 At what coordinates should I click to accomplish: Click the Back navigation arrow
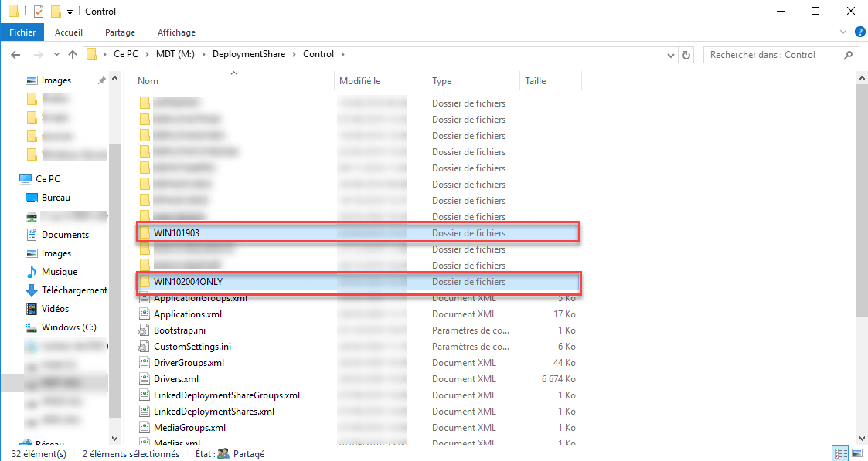[15, 54]
